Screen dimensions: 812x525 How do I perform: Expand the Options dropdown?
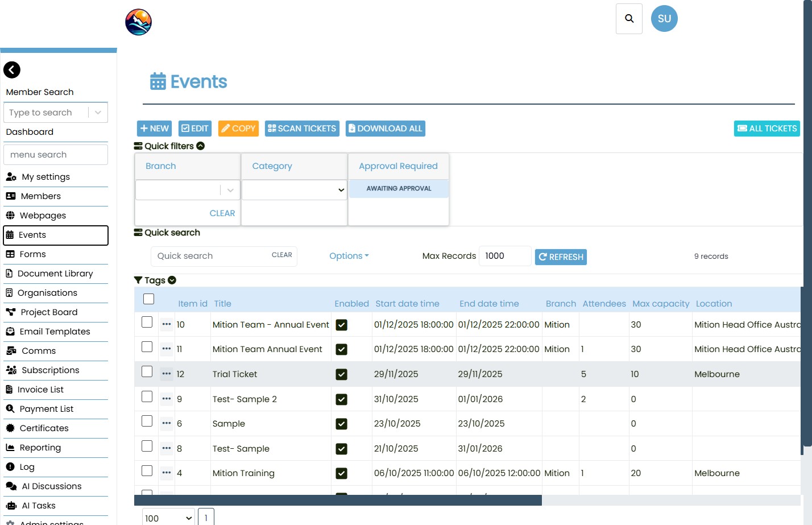tap(349, 256)
